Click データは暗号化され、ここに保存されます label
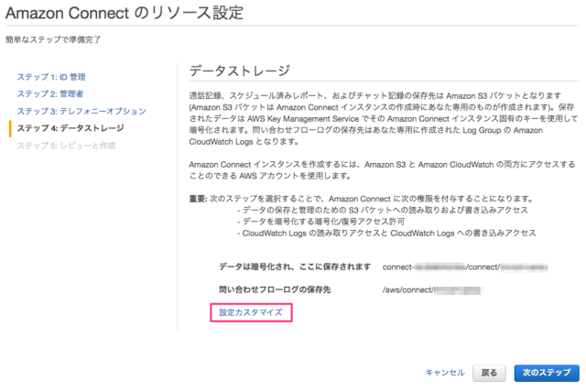 pyautogui.click(x=295, y=267)
